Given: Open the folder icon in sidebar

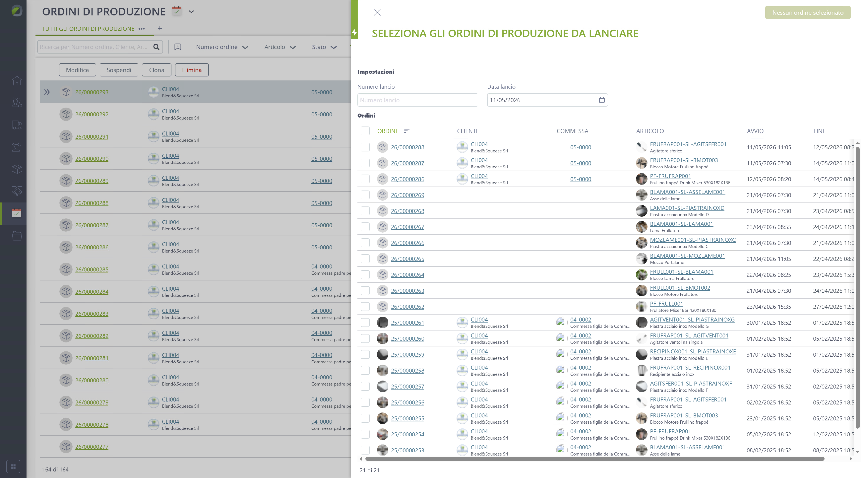Looking at the screenshot, I should (x=17, y=235).
